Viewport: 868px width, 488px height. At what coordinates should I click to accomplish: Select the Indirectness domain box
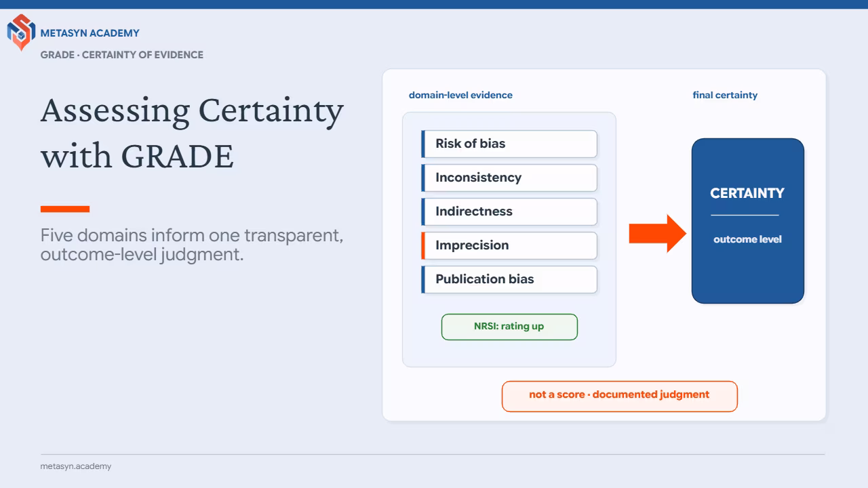point(509,211)
